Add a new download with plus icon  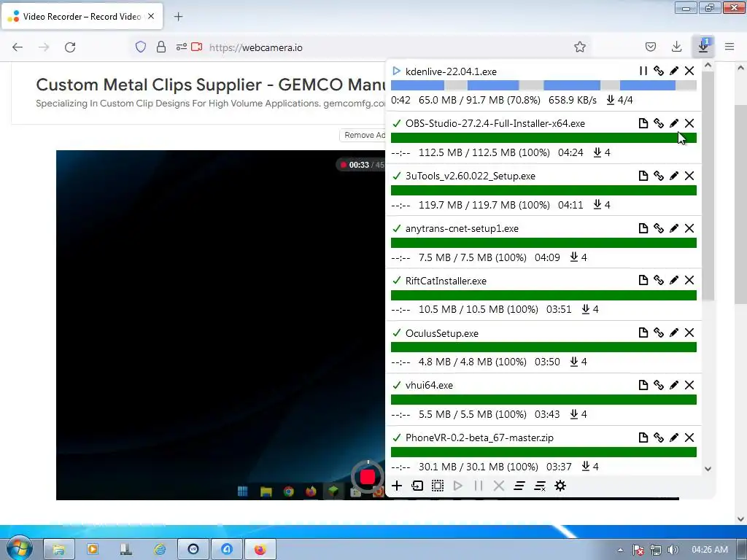397,486
